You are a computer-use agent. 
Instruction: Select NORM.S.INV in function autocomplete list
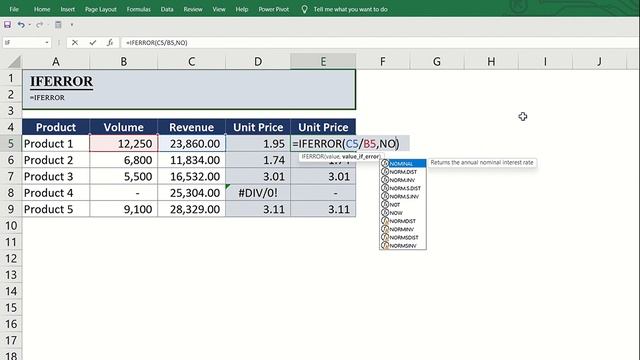coord(403,196)
